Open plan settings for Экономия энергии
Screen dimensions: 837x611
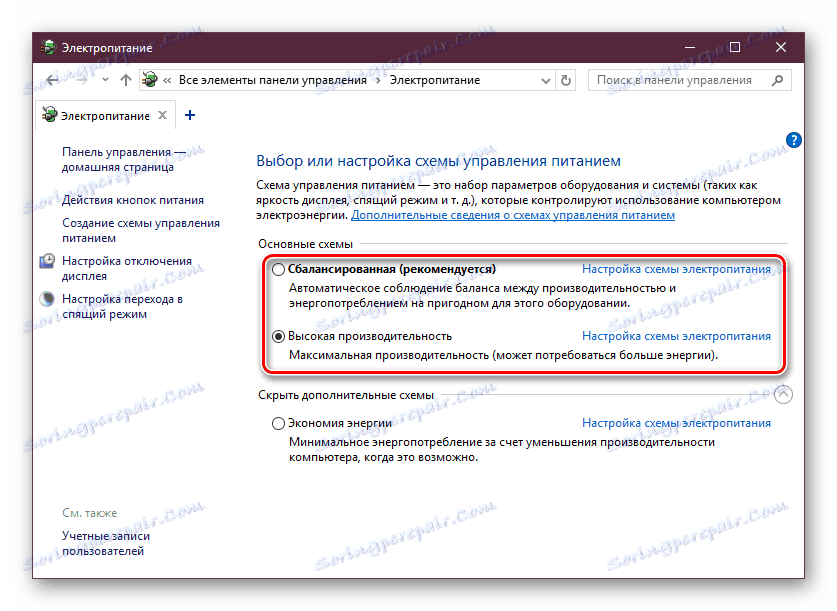pyautogui.click(x=676, y=423)
